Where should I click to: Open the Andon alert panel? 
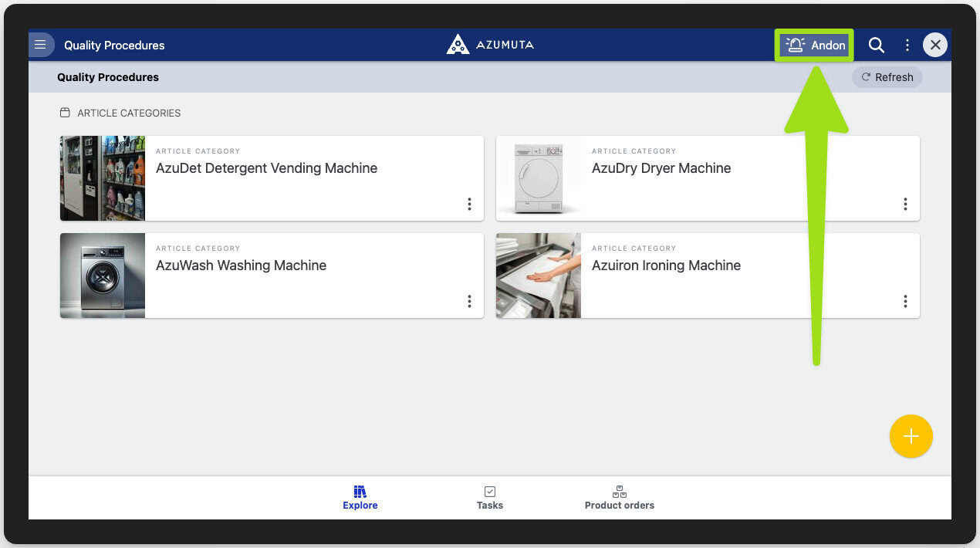point(814,45)
